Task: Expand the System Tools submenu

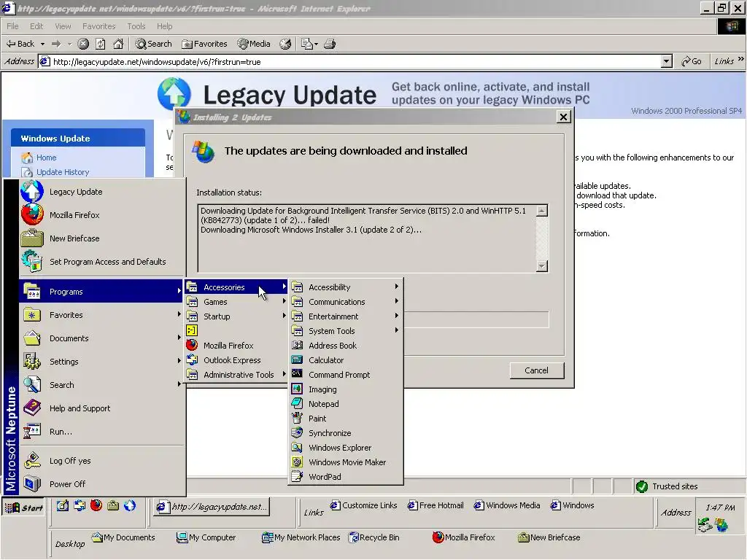Action: tap(346, 331)
